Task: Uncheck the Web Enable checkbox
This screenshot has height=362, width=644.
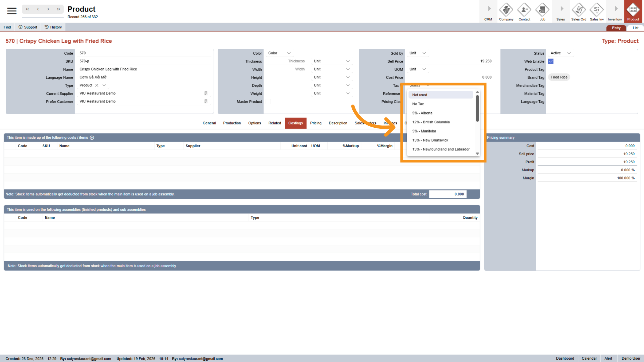Action: pyautogui.click(x=551, y=61)
